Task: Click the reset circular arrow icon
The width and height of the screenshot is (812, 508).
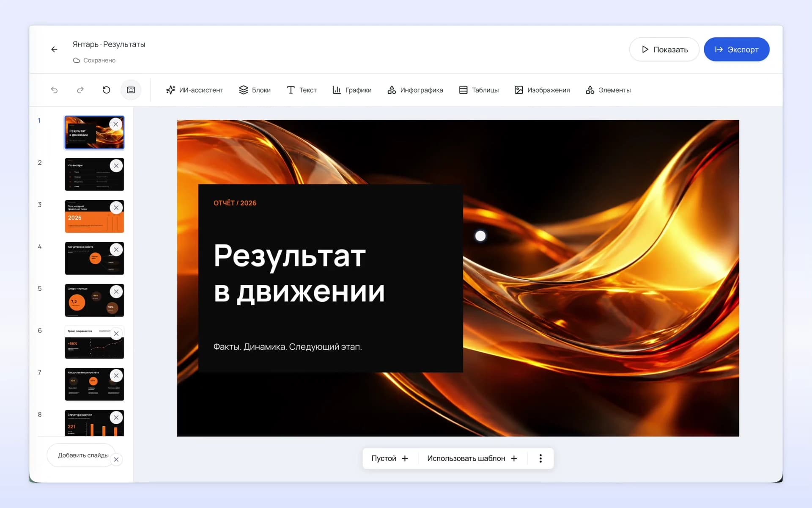Action: coord(106,90)
